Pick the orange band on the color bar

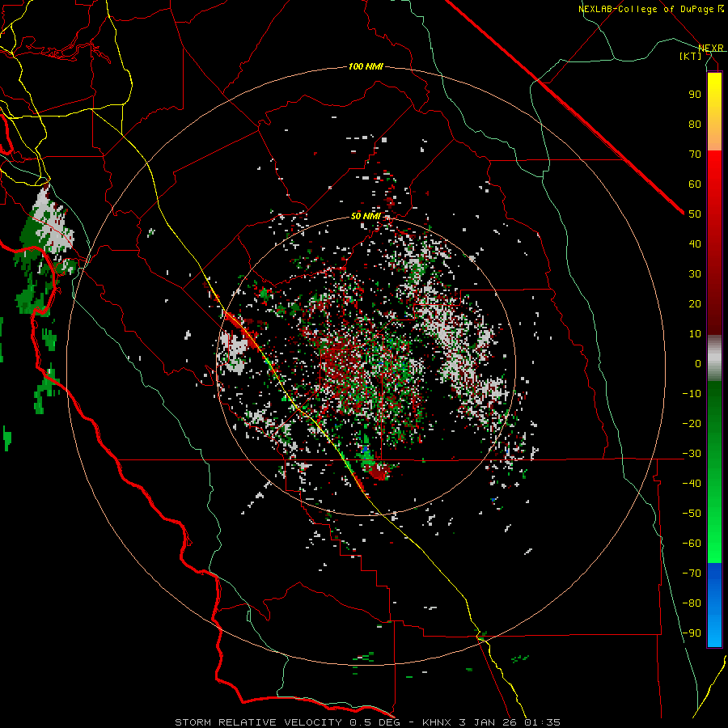(714, 134)
